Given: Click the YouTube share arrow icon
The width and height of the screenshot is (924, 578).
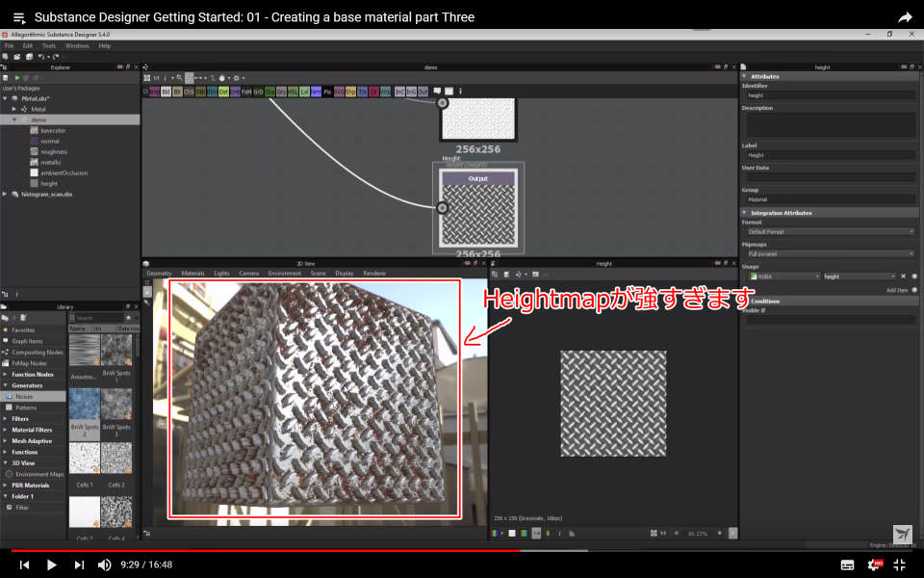Looking at the screenshot, I should [905, 17].
